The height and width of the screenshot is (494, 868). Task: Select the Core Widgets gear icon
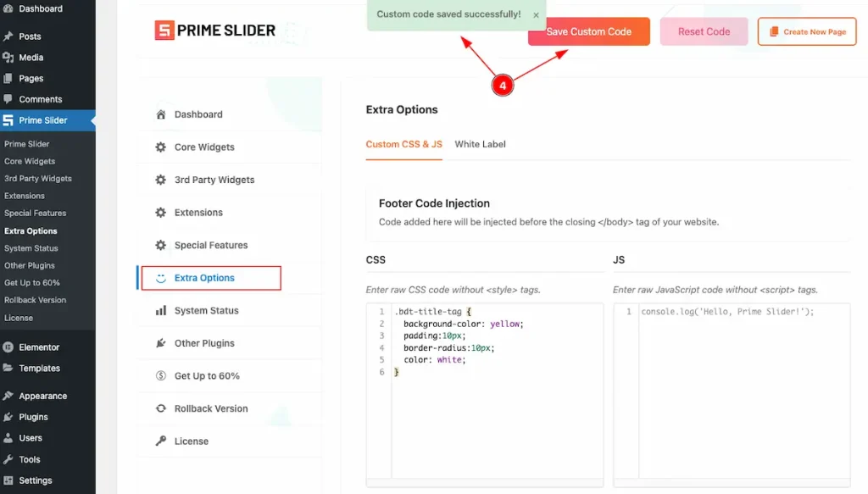[160, 147]
